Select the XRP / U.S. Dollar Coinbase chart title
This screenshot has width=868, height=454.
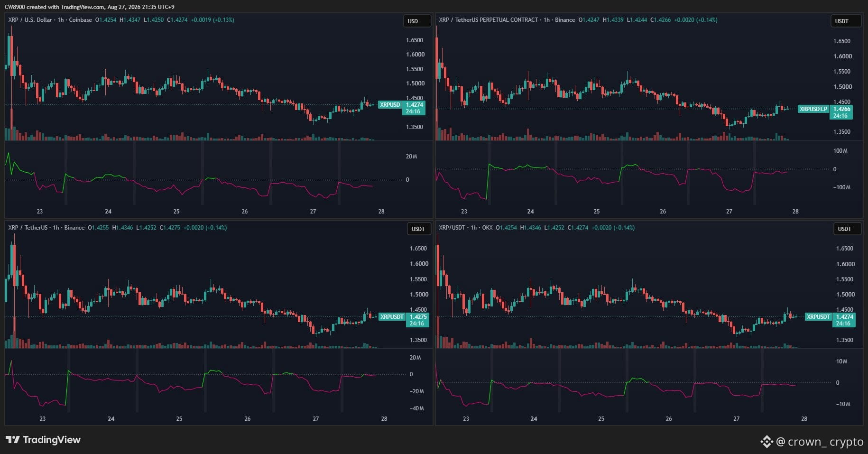(x=50, y=20)
